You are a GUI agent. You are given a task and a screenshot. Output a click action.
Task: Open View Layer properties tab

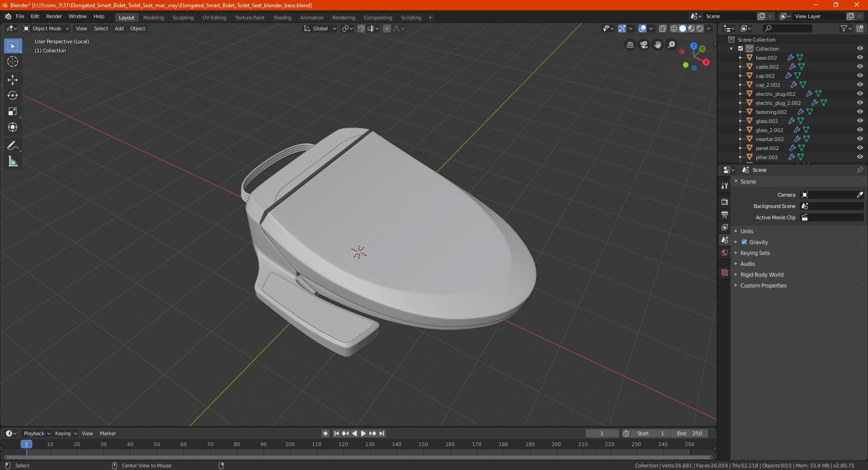click(x=725, y=227)
